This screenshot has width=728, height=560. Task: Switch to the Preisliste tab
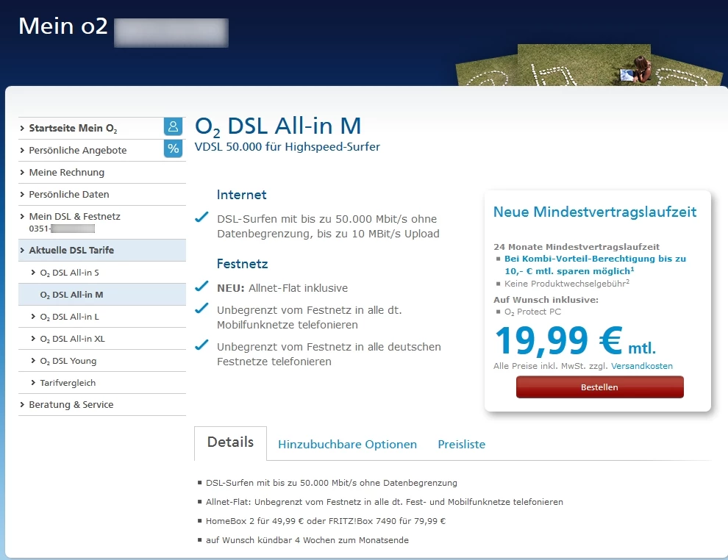point(462,445)
